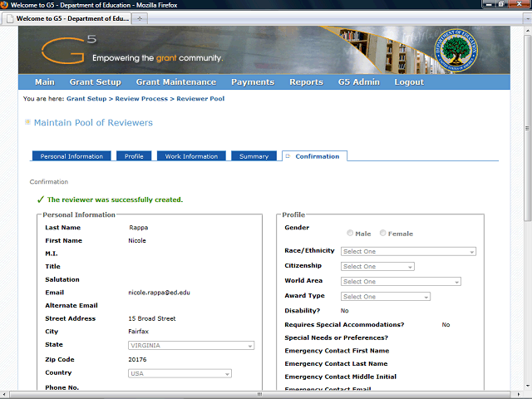Switch to the Work Information tab
The width and height of the screenshot is (532, 399).
[191, 156]
